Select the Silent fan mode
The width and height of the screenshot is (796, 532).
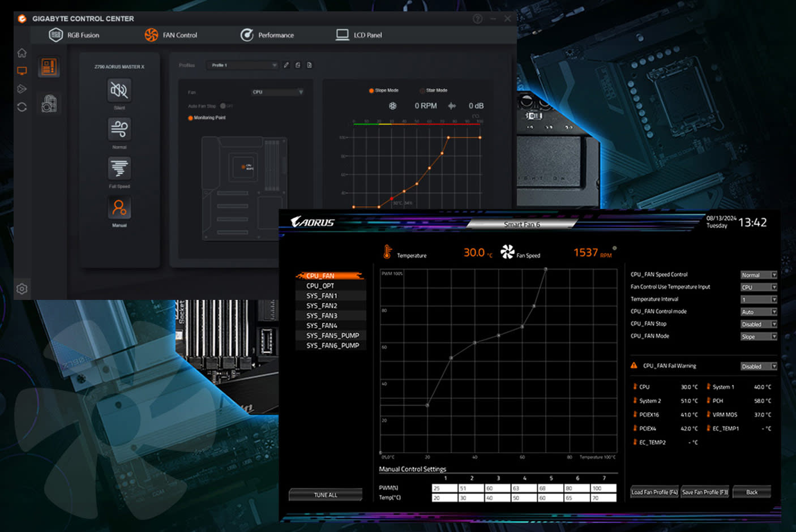point(119,91)
